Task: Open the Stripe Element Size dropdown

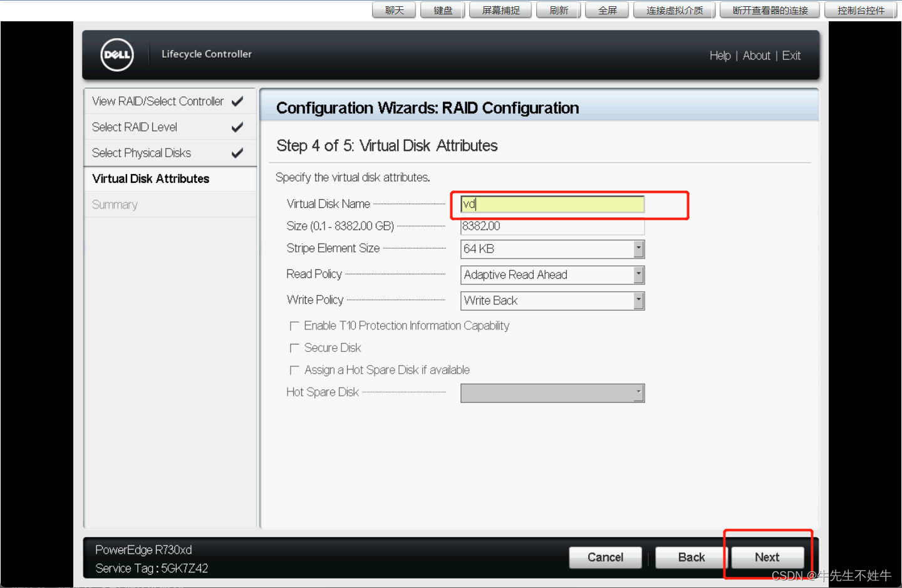Action: (552, 249)
